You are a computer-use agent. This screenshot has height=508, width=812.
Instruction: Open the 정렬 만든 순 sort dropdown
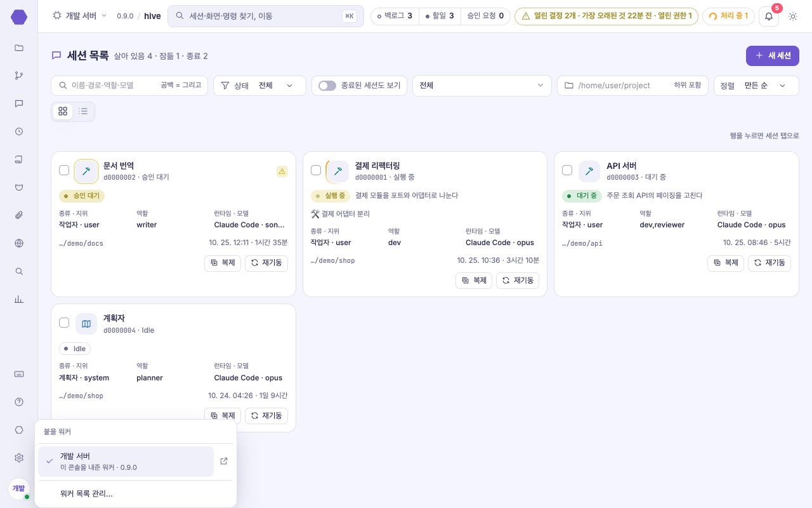click(756, 86)
